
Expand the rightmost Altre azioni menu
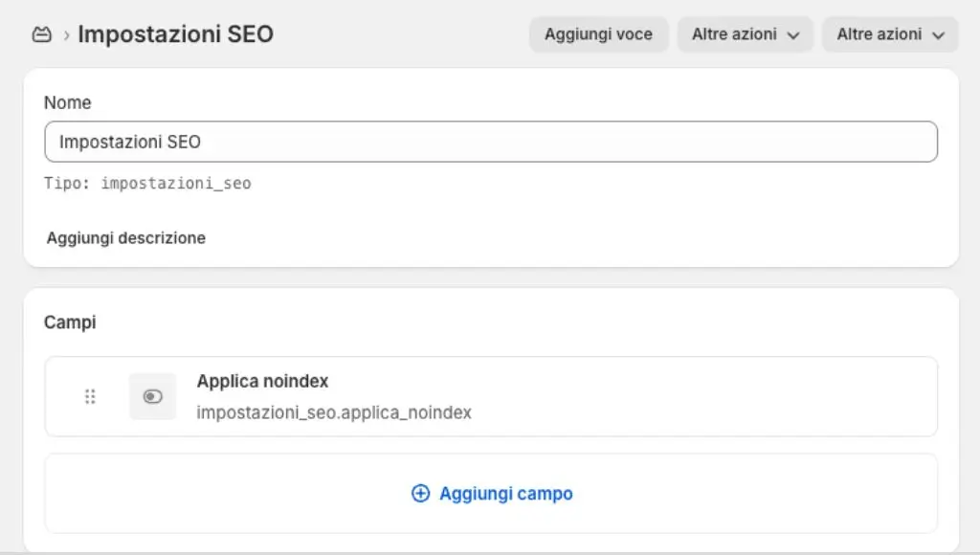click(x=889, y=33)
